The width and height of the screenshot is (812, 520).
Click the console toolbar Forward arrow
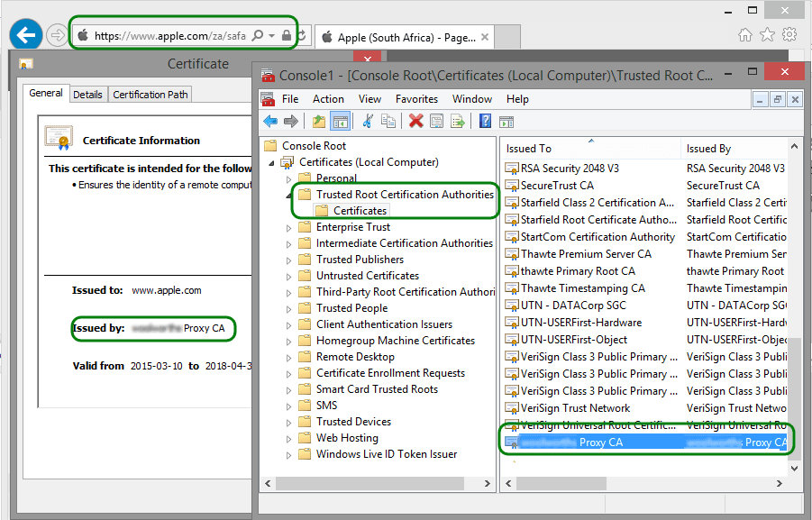291,121
